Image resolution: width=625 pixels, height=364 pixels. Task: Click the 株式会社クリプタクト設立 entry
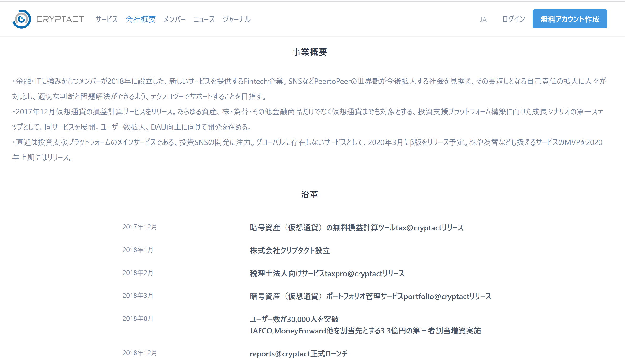(x=290, y=250)
